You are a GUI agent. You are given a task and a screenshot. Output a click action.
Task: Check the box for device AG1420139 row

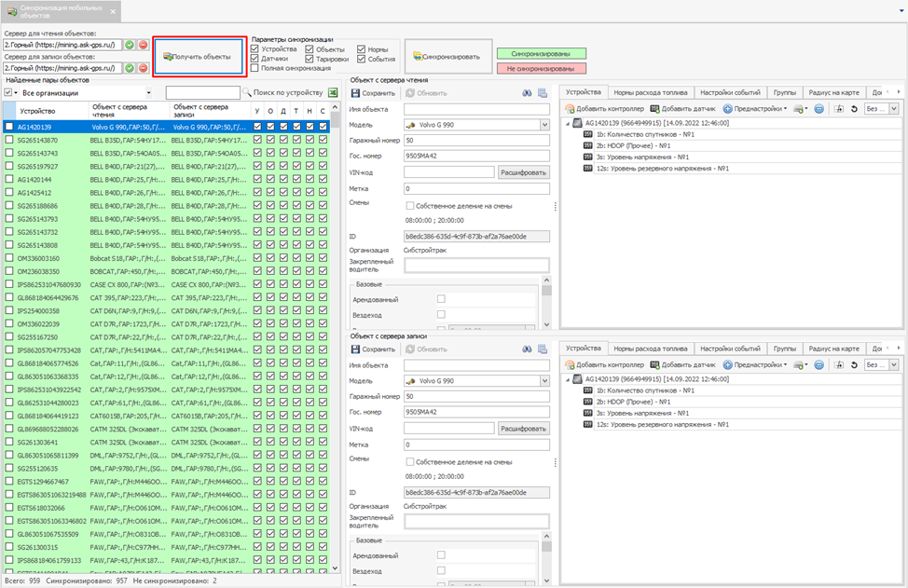point(9,127)
